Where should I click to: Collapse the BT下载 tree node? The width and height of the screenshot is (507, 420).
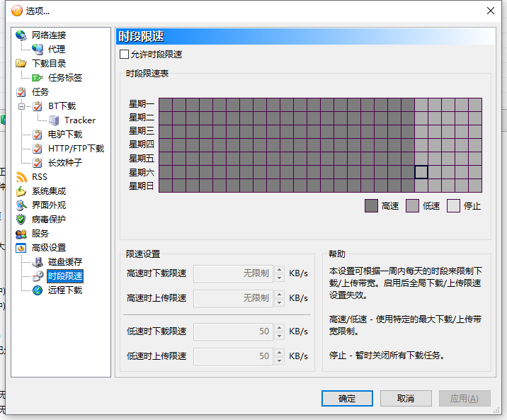pyautogui.click(x=21, y=106)
